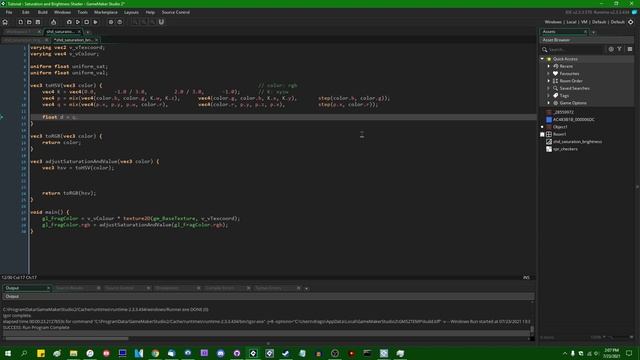Select the Object1 asset
The width and height of the screenshot is (640, 360).
[x=560, y=127]
